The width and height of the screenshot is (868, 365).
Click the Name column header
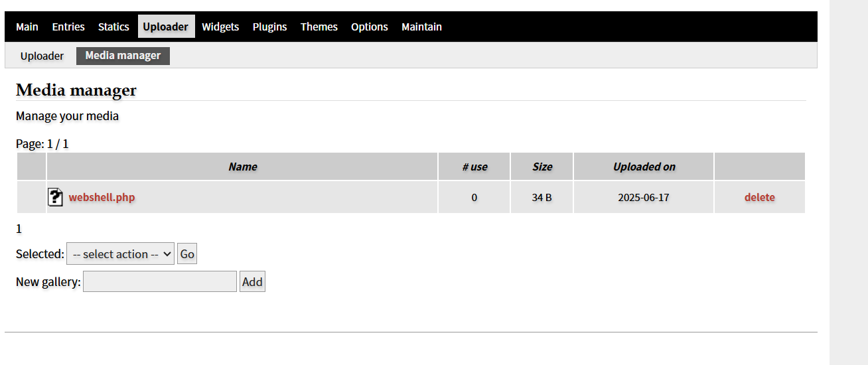click(242, 167)
